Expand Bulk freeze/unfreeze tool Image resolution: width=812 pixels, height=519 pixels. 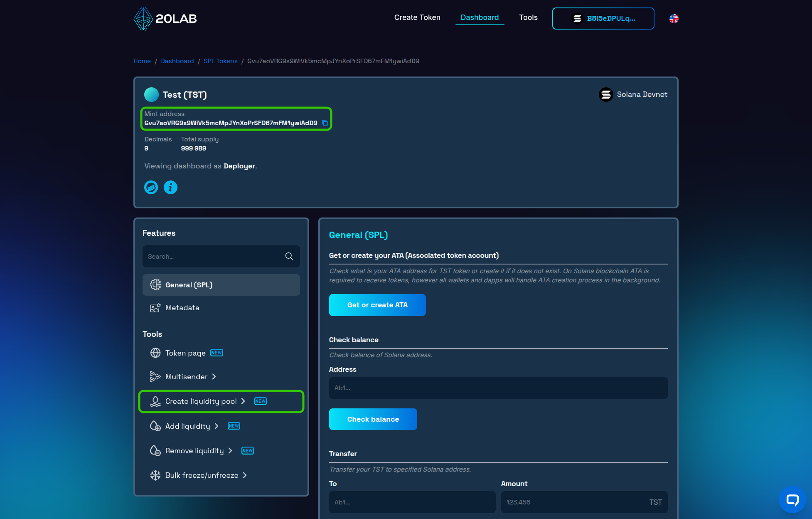202,475
